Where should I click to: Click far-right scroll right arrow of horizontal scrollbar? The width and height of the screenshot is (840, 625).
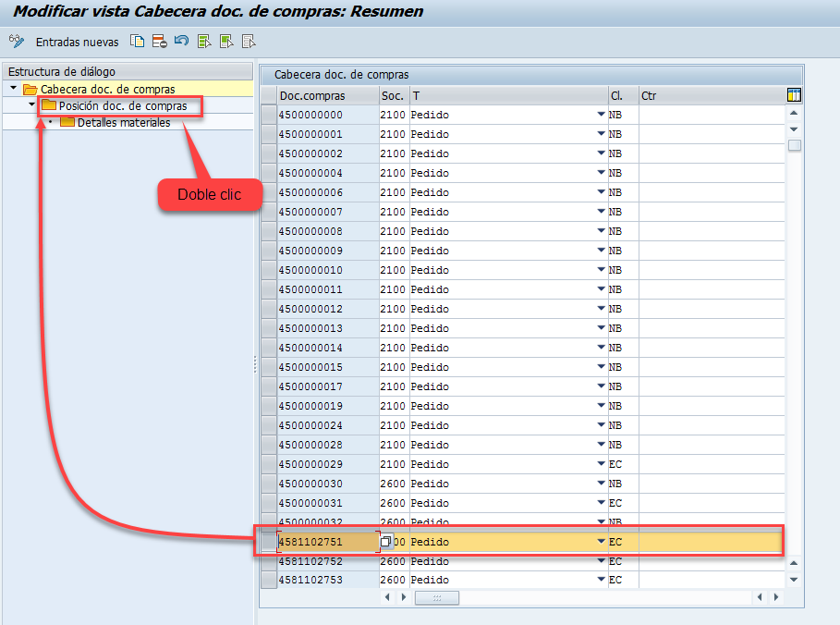[x=776, y=597]
